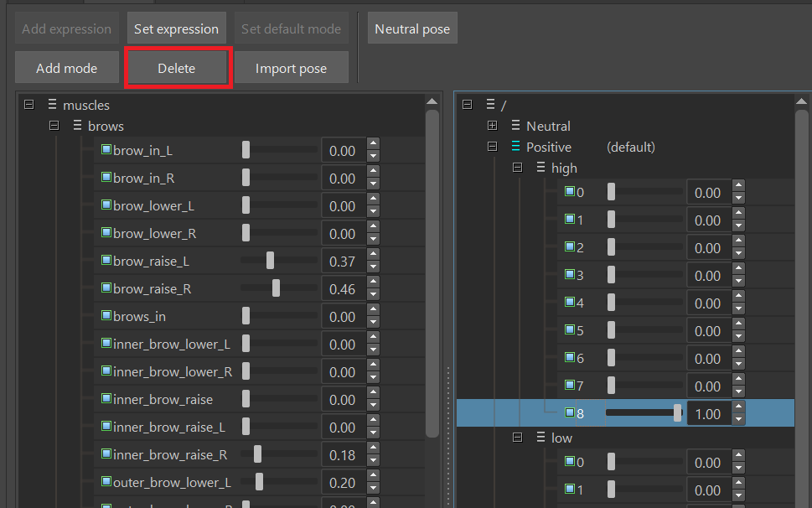
Task: Expand the Neutral mode node
Action: (492, 126)
